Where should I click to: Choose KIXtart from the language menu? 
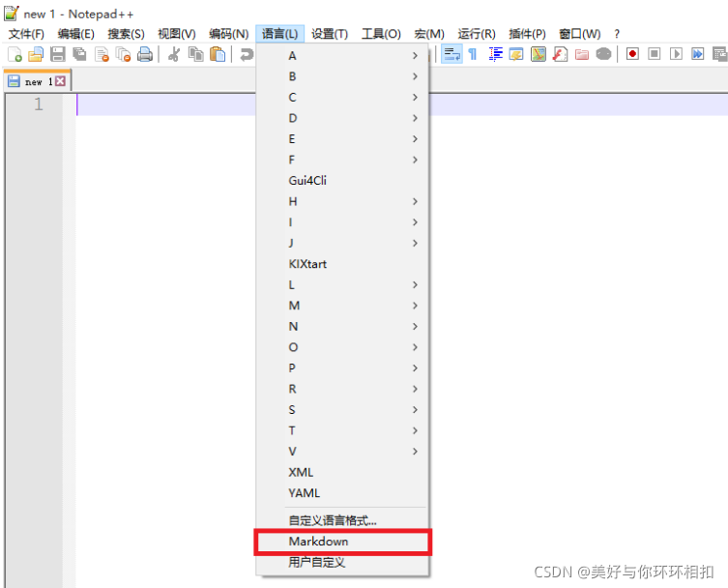point(342,264)
